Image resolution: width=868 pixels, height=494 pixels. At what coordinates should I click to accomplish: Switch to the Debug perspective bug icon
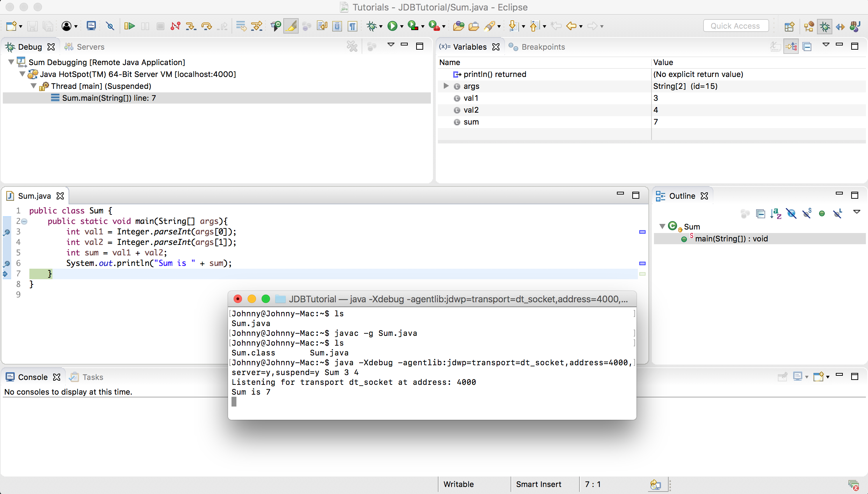click(825, 26)
